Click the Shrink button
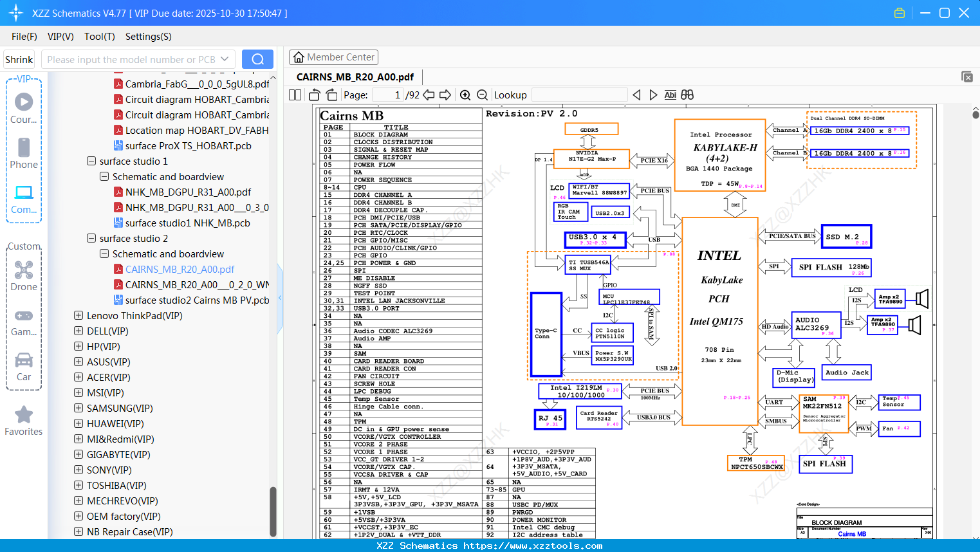This screenshot has height=552, width=980. coord(19,59)
